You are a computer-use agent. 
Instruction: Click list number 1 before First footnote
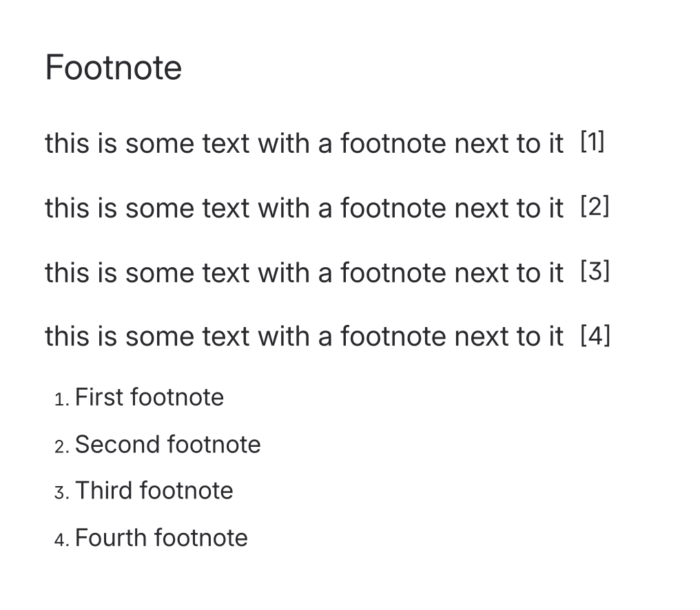(x=61, y=399)
